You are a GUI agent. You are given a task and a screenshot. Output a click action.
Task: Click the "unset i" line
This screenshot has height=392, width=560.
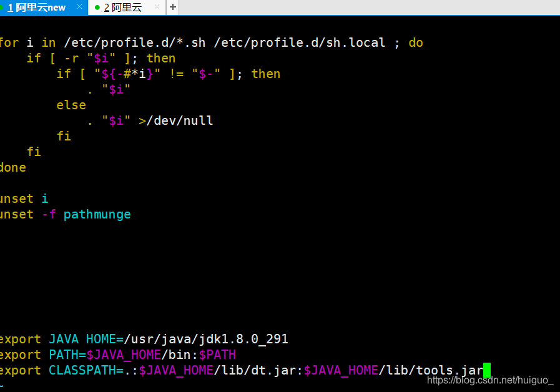[24, 198]
